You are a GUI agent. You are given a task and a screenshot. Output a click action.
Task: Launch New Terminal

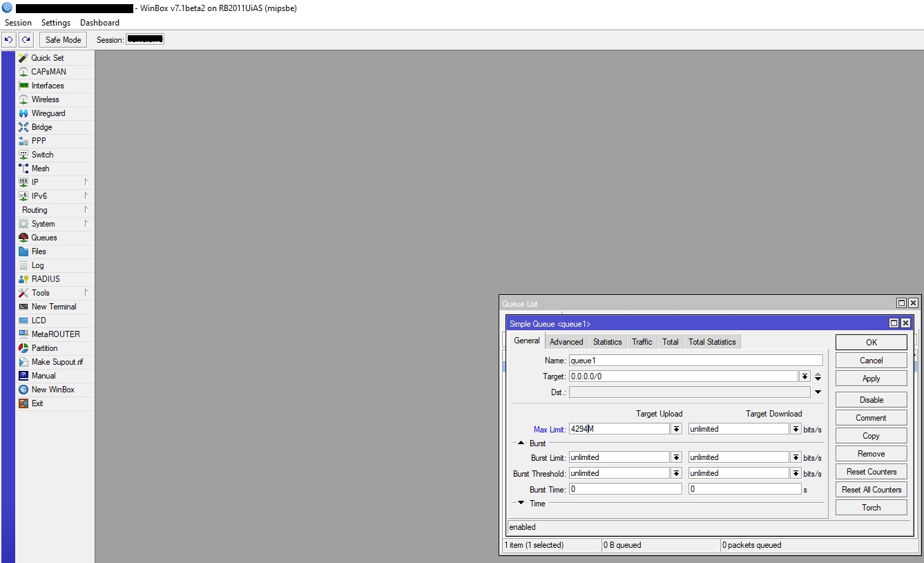(55, 307)
